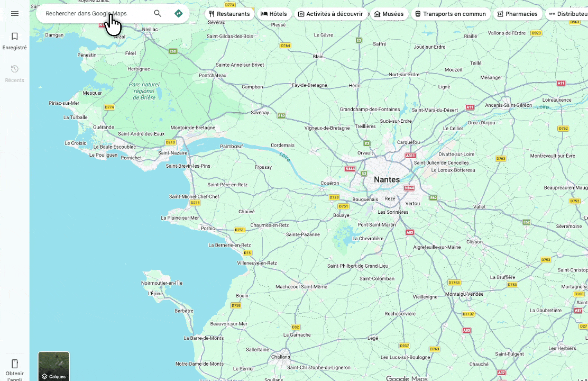588x381 pixels.
Task: Click the search magnifier icon
Action: tap(158, 14)
